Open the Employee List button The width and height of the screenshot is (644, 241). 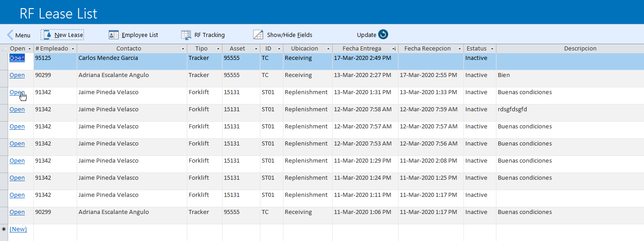134,35
